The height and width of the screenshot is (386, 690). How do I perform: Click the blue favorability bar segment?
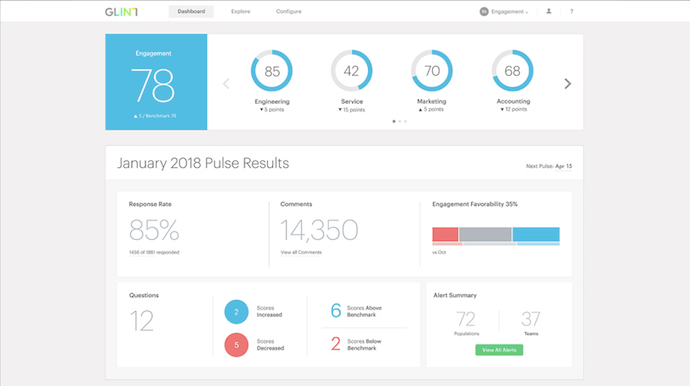(536, 234)
